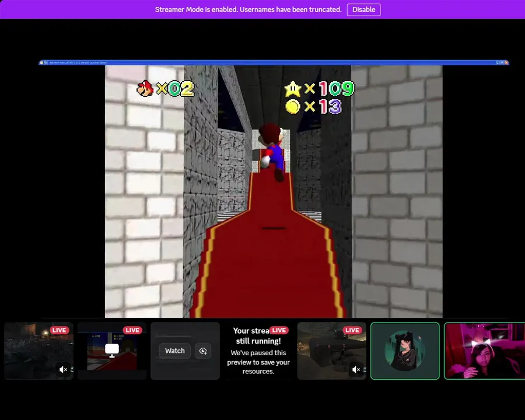Screen dimensions: 525x420
Task: Click Disable in the Streamer Mode banner
Action: click(363, 10)
